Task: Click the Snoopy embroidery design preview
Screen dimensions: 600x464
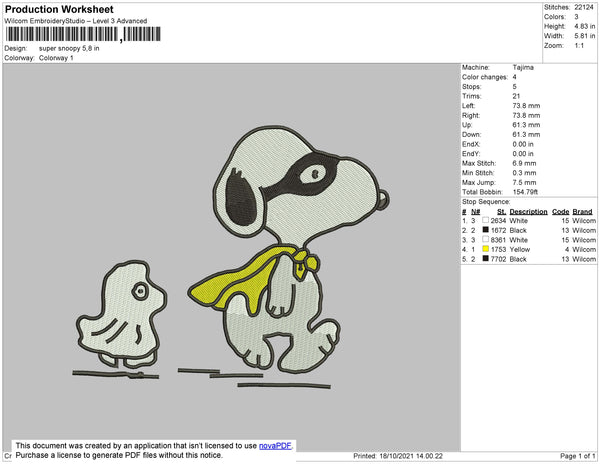Action: 289,249
